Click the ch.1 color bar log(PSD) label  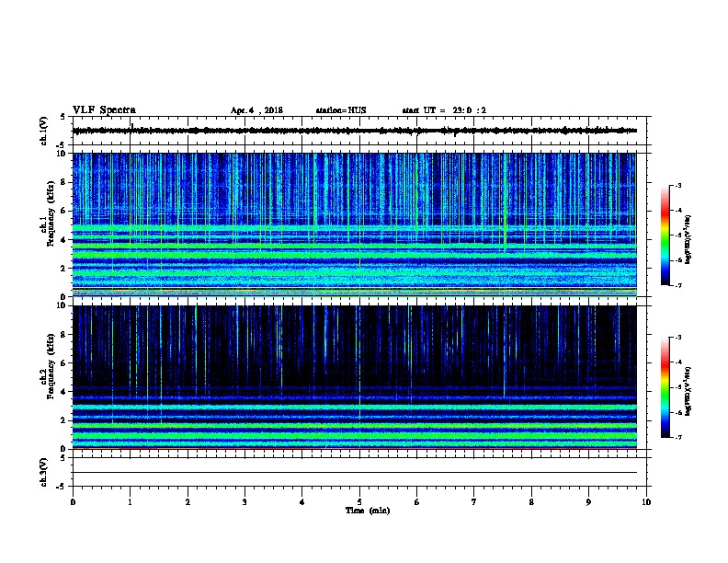pyautogui.click(x=688, y=239)
